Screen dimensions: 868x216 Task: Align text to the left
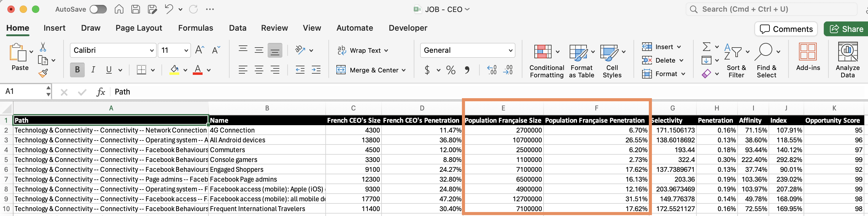coord(243,70)
